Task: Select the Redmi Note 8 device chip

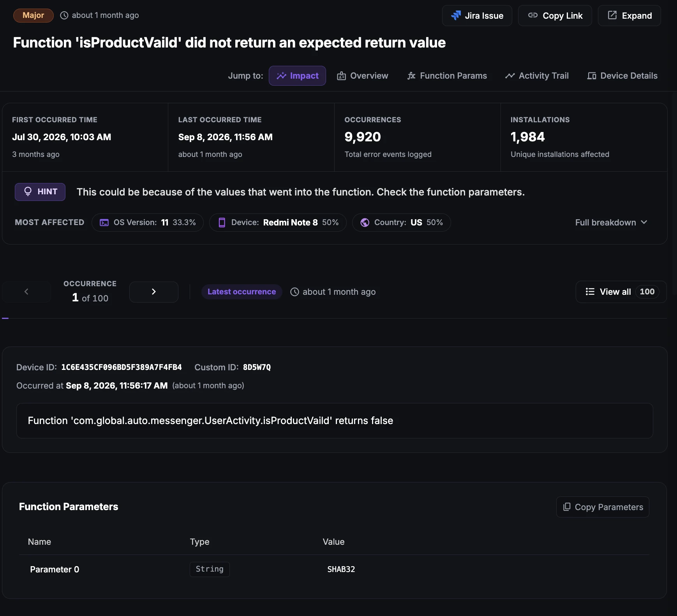Action: tap(278, 222)
